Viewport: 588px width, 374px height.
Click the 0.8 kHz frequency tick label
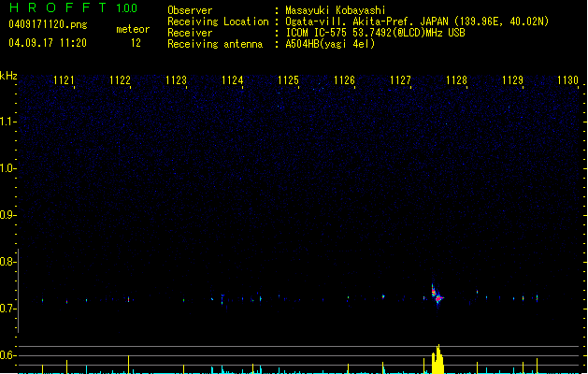[x=7, y=262]
